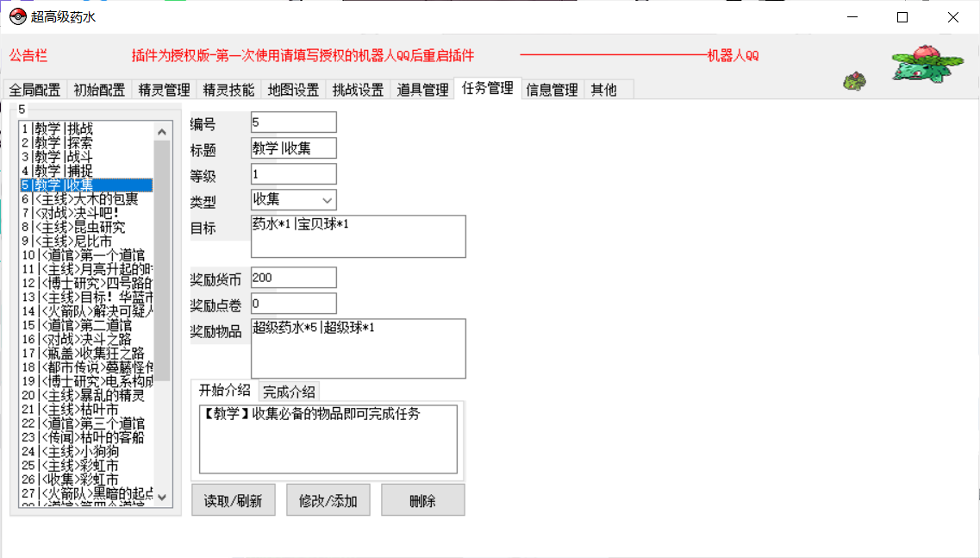
Task: Click the small Bulbasaur sprite
Action: point(854,81)
